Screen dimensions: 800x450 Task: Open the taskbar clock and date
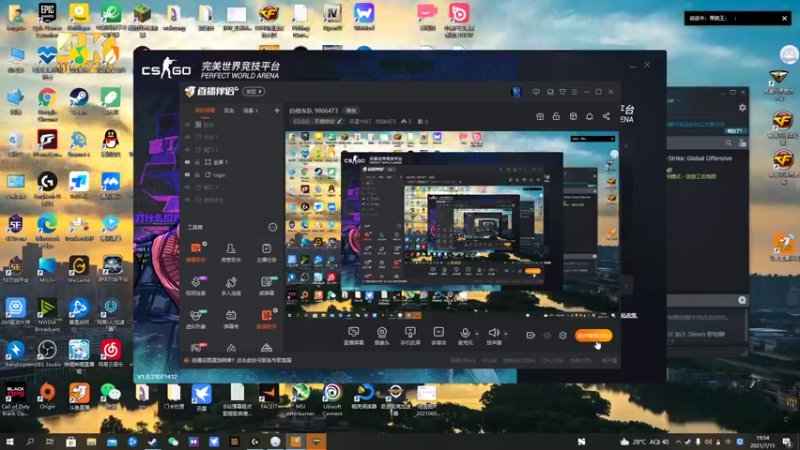pyautogui.click(x=762, y=441)
